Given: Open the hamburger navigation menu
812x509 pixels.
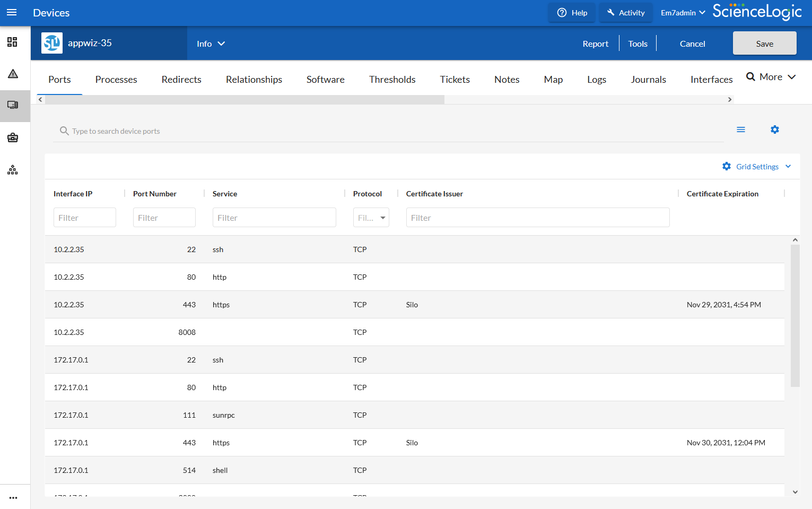Looking at the screenshot, I should 12,12.
